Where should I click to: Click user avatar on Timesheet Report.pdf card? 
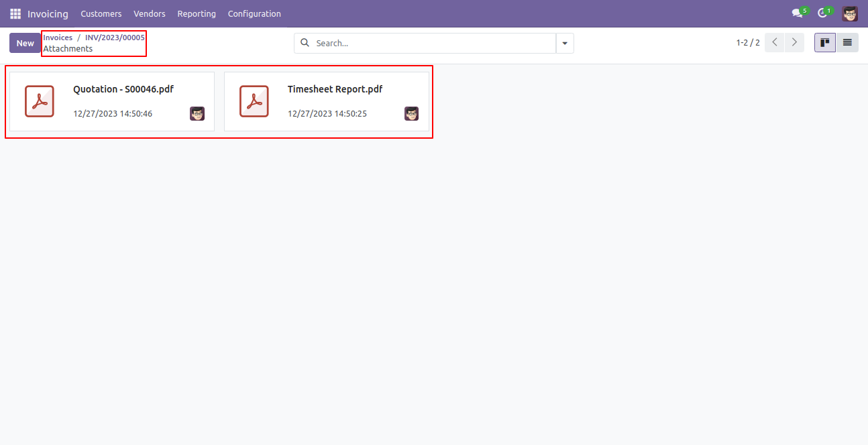(x=412, y=113)
